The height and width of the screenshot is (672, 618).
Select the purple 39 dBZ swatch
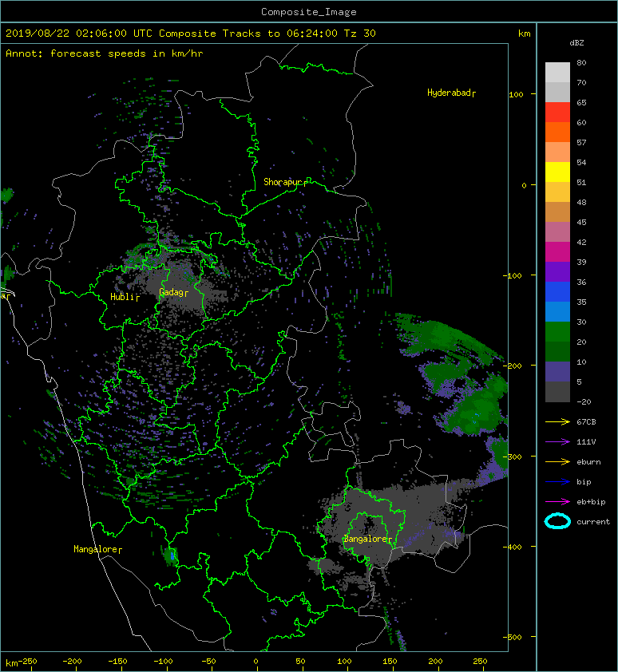(557, 271)
